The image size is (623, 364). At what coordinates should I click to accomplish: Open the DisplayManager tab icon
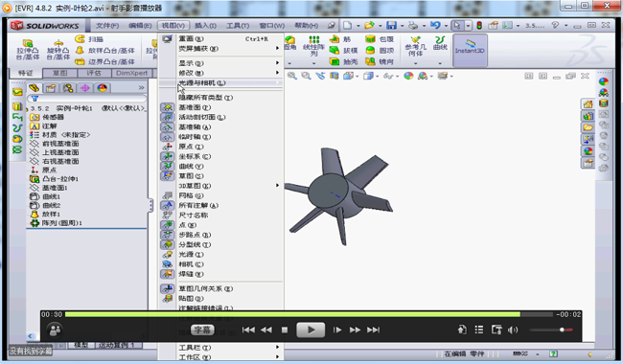103,88
